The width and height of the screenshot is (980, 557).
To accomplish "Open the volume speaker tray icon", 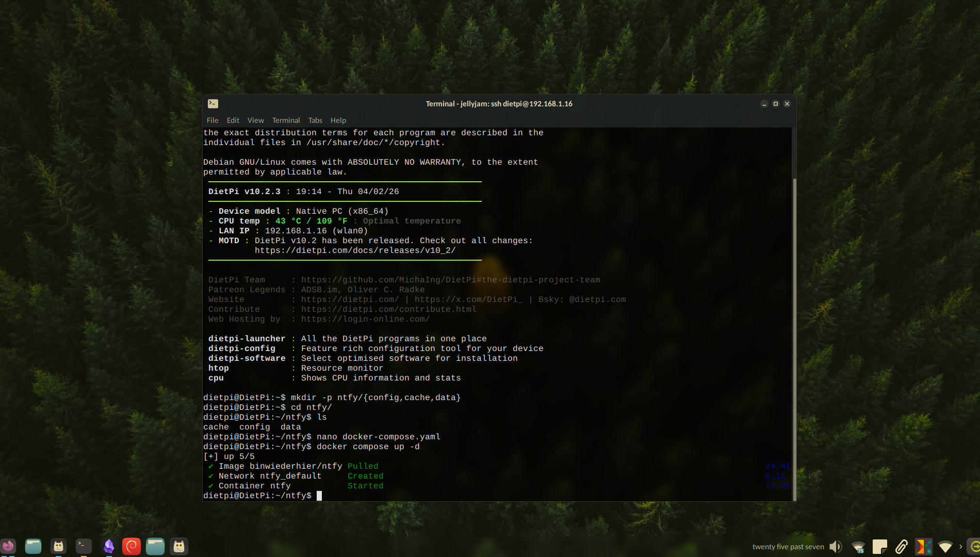I will (836, 547).
